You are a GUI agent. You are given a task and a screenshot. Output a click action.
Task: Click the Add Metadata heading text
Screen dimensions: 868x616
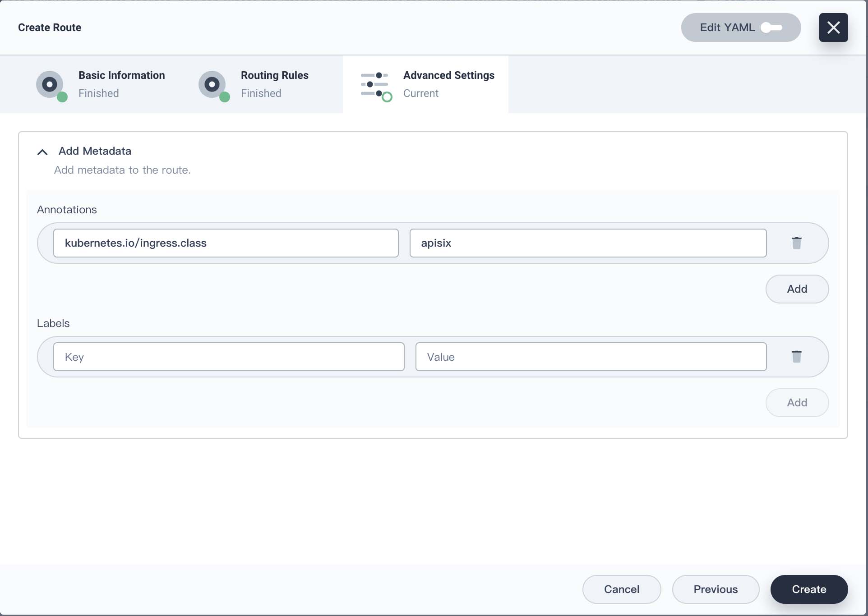(95, 151)
